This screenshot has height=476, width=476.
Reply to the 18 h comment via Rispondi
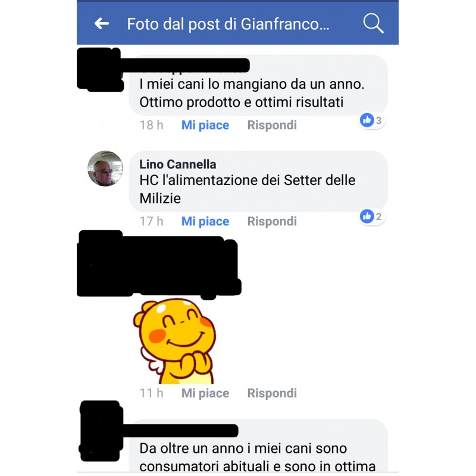[x=272, y=125]
